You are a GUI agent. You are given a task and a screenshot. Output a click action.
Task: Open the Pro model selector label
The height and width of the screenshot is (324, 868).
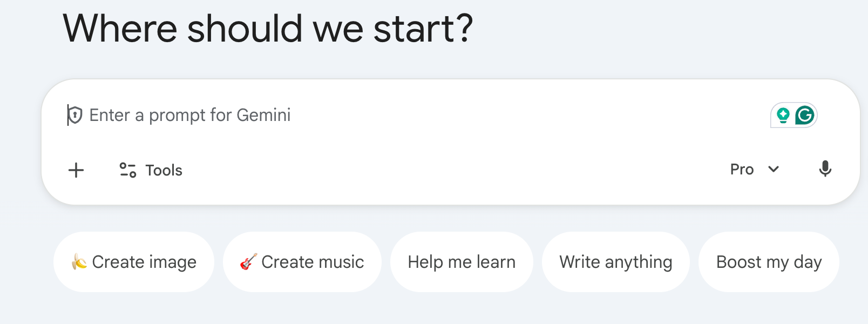click(742, 170)
